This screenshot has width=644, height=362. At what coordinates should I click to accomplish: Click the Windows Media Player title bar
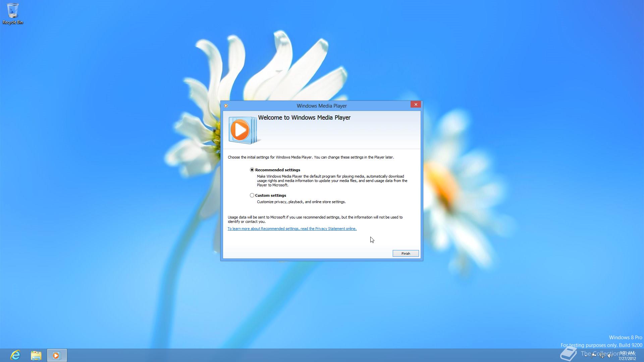point(322,106)
